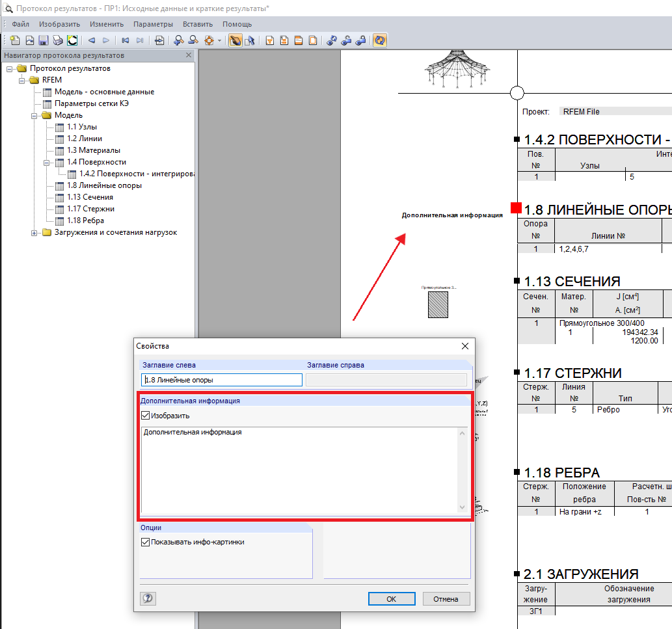Screen dimensions: 672x629
Task: Click the second orange page layout icon
Action: pyautogui.click(x=284, y=40)
